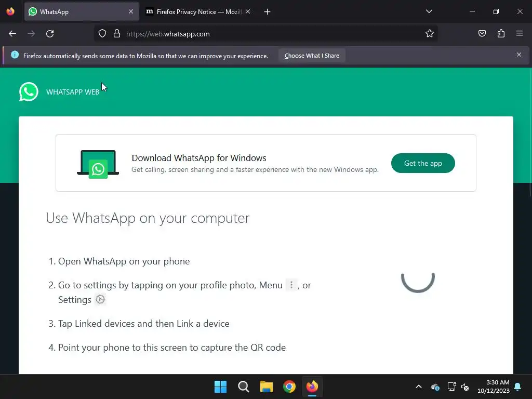Viewport: 532px width, 399px height.
Task: Open File Explorer from taskbar
Action: [x=267, y=387]
